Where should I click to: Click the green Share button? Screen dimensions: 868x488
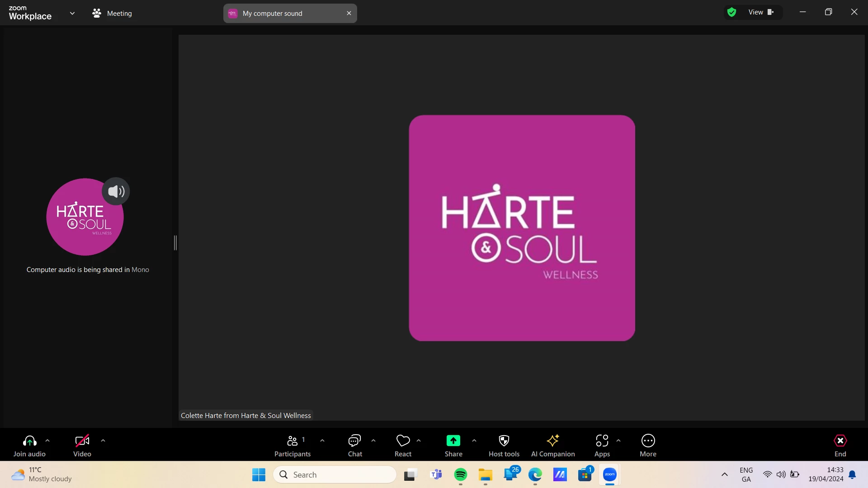pyautogui.click(x=453, y=445)
